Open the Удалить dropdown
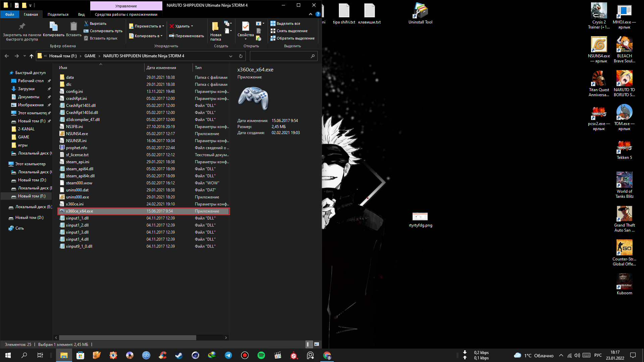This screenshot has height=362, width=644. 181,26
